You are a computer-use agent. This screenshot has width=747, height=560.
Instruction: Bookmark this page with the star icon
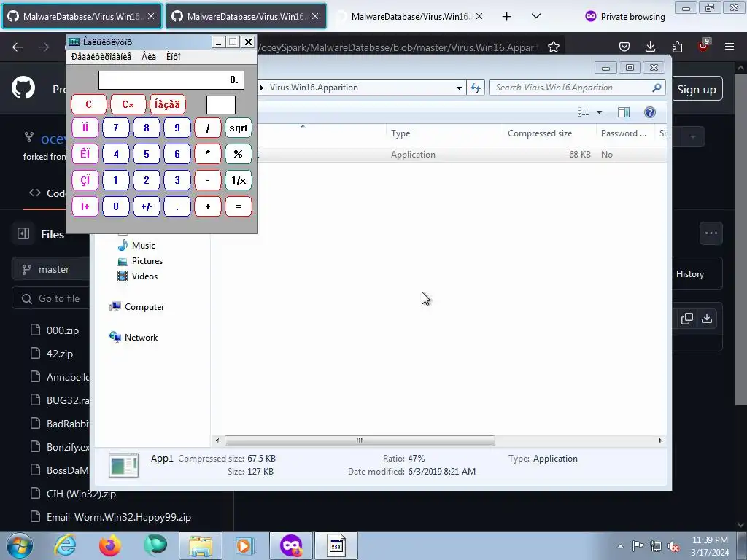coord(553,47)
